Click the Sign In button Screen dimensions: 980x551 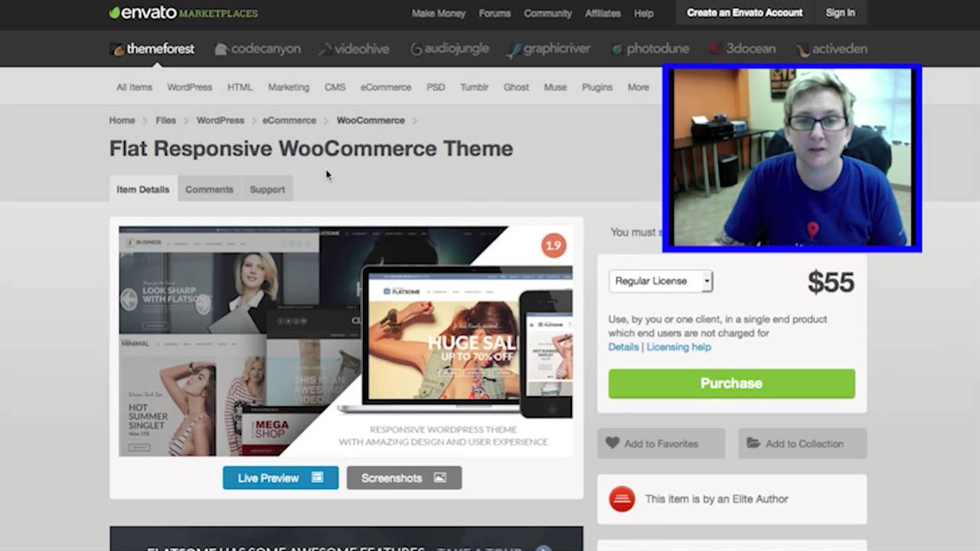[841, 13]
